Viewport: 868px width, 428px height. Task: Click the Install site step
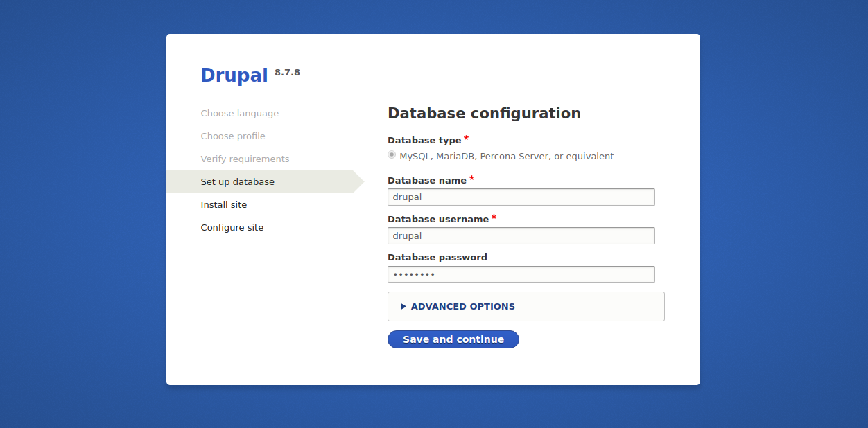click(224, 204)
